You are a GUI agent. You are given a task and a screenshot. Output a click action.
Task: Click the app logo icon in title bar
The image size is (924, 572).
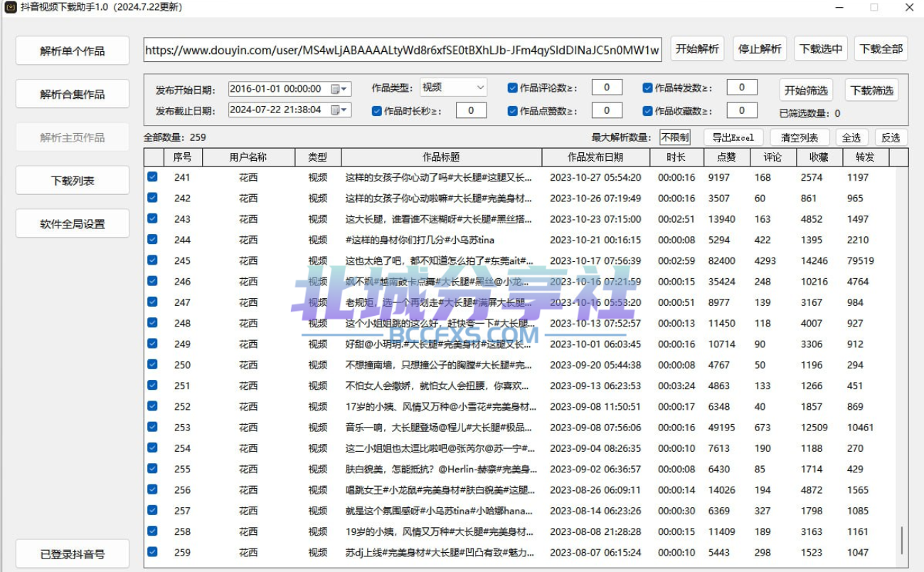tap(10, 7)
